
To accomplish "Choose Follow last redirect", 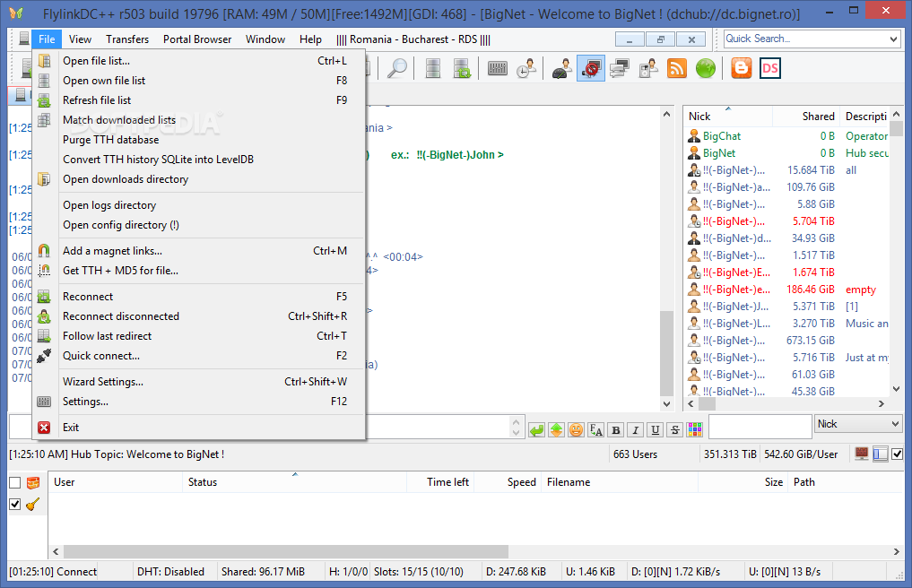I will [199, 336].
